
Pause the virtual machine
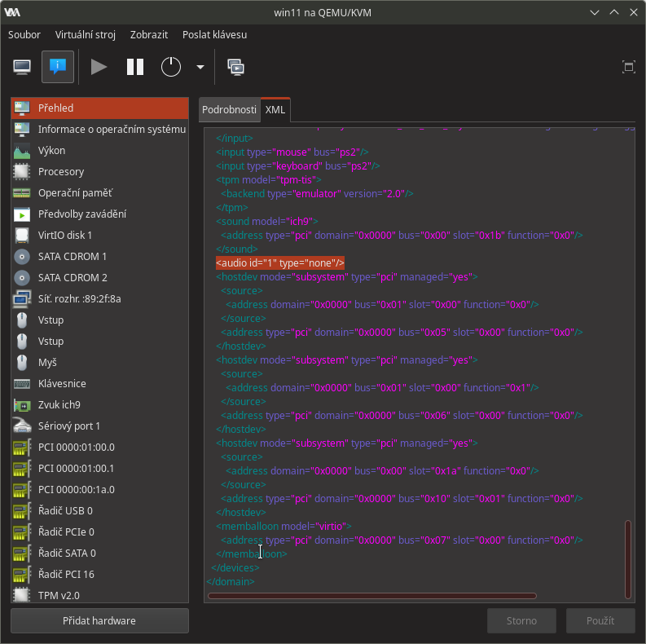click(135, 67)
